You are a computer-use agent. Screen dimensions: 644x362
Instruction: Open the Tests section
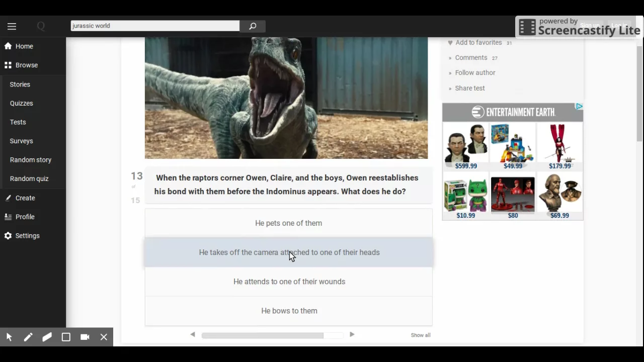18,122
